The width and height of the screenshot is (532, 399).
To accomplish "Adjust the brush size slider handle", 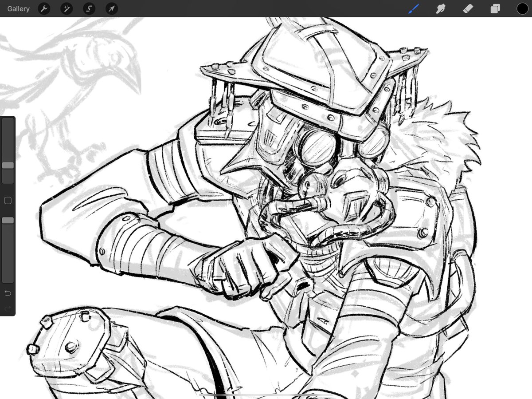I will click(8, 165).
